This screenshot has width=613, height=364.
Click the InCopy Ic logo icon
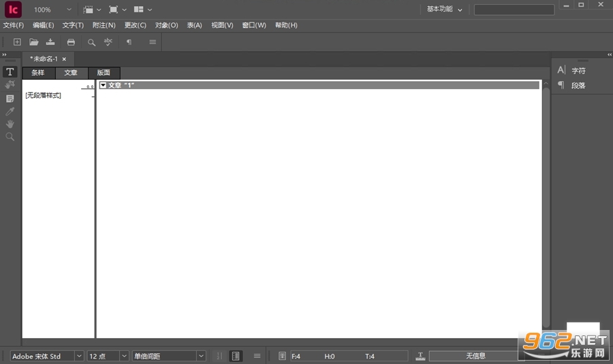point(13,10)
